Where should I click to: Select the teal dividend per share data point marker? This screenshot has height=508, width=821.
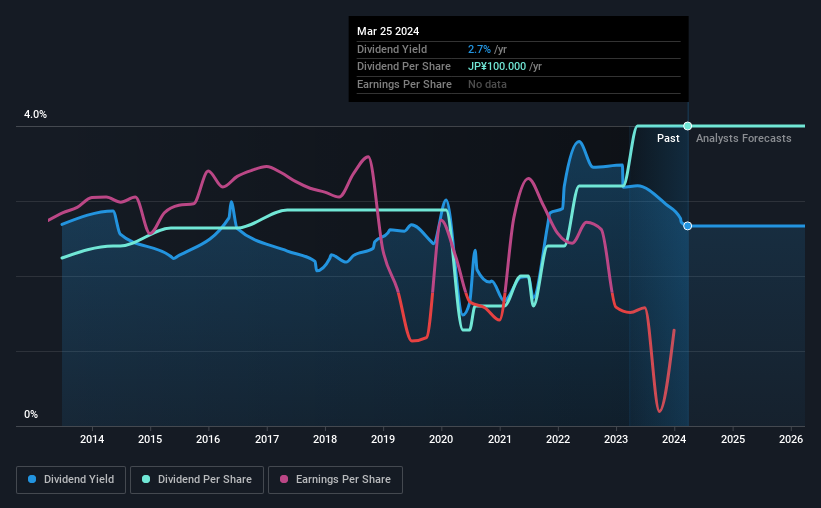[x=687, y=126]
